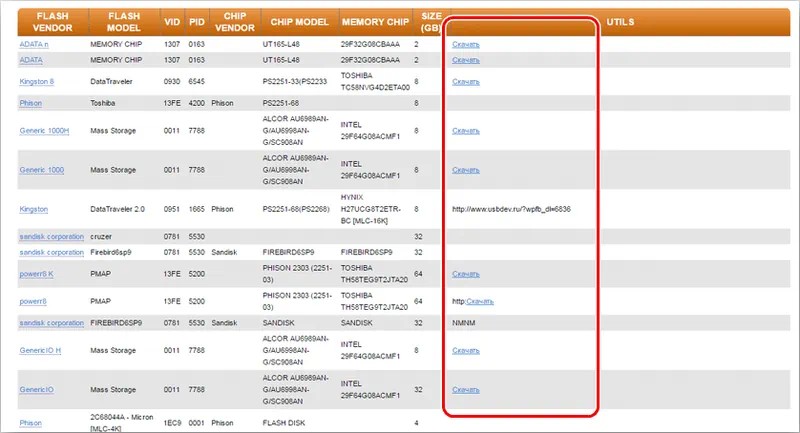The height and width of the screenshot is (433, 800).
Task: Click the CHIP MODEL column header
Action: (299, 22)
